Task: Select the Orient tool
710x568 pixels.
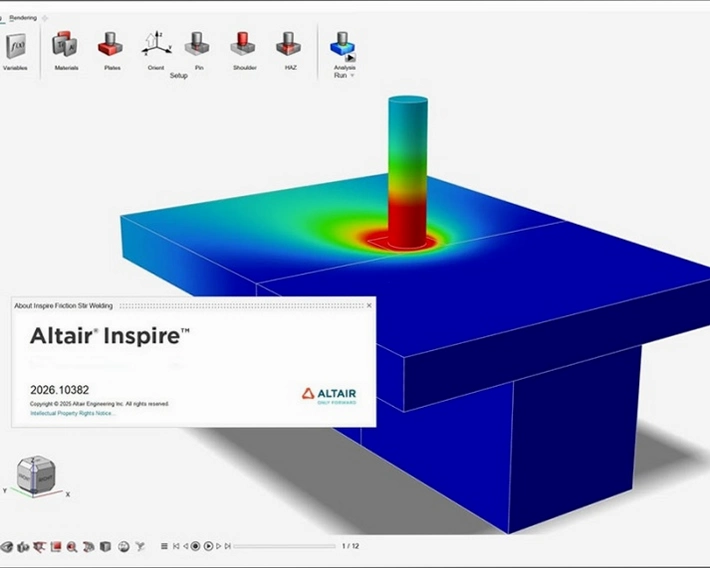Action: point(156,51)
